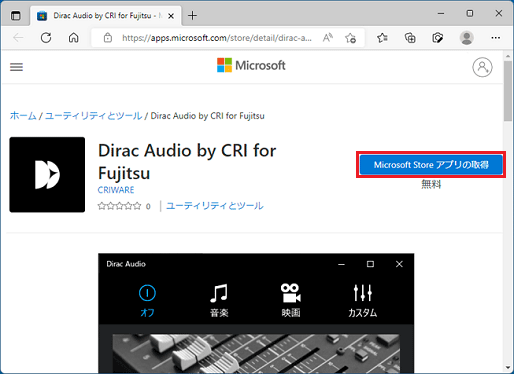Click the Microsoft logo

[251, 65]
